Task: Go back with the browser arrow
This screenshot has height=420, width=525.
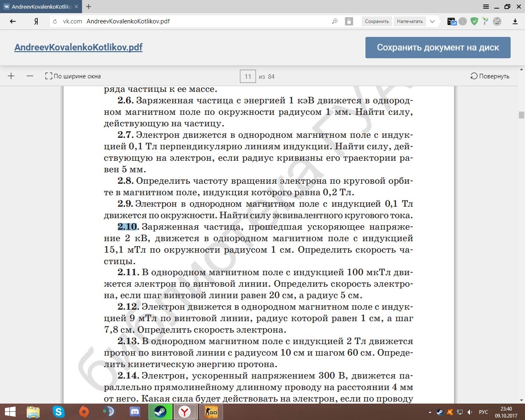Action: click(x=13, y=21)
